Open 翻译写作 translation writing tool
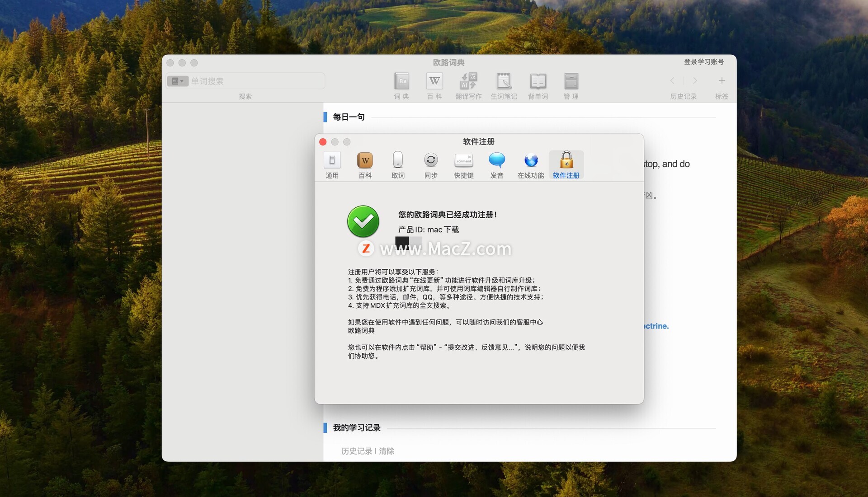Viewport: 868px width, 497px height. point(468,86)
